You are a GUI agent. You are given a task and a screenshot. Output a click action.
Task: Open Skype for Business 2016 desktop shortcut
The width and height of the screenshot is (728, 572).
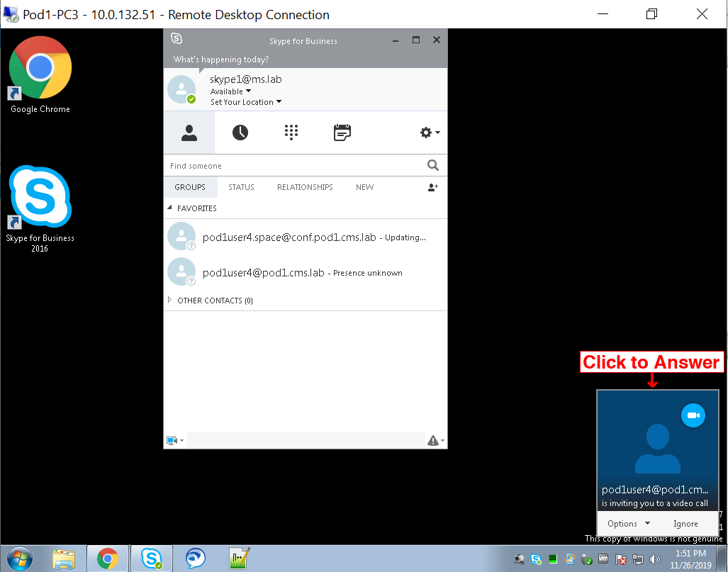coord(40,209)
